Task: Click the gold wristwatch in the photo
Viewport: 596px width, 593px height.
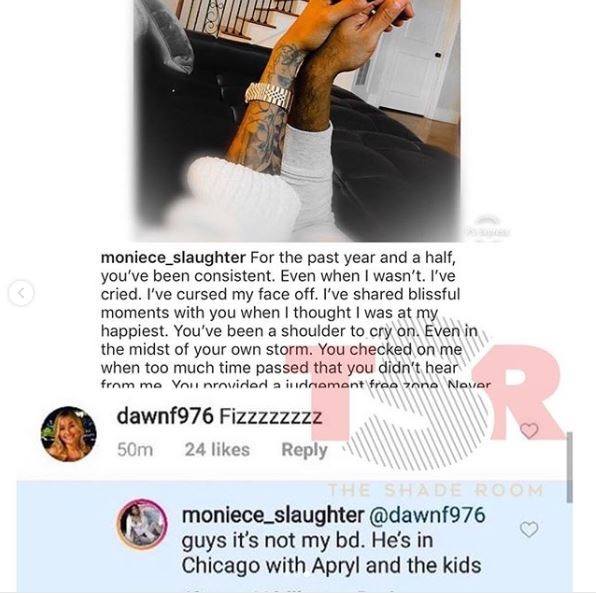Action: [x=270, y=95]
